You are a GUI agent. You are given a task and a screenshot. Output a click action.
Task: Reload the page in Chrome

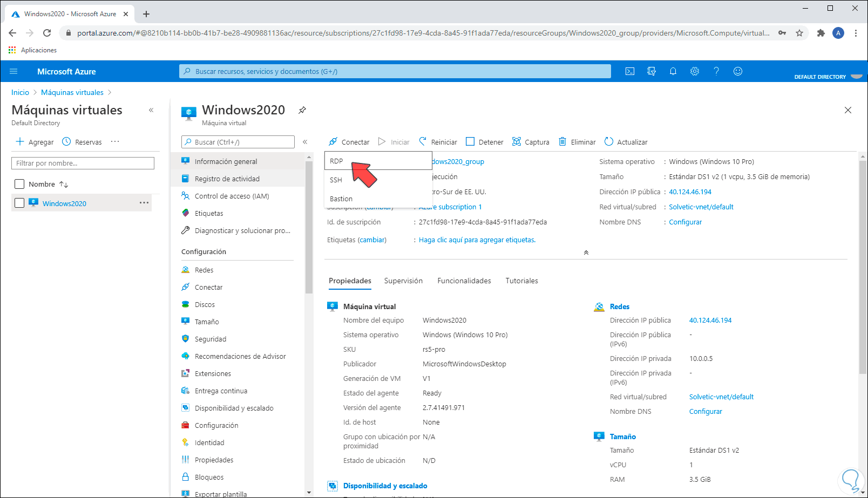(47, 33)
